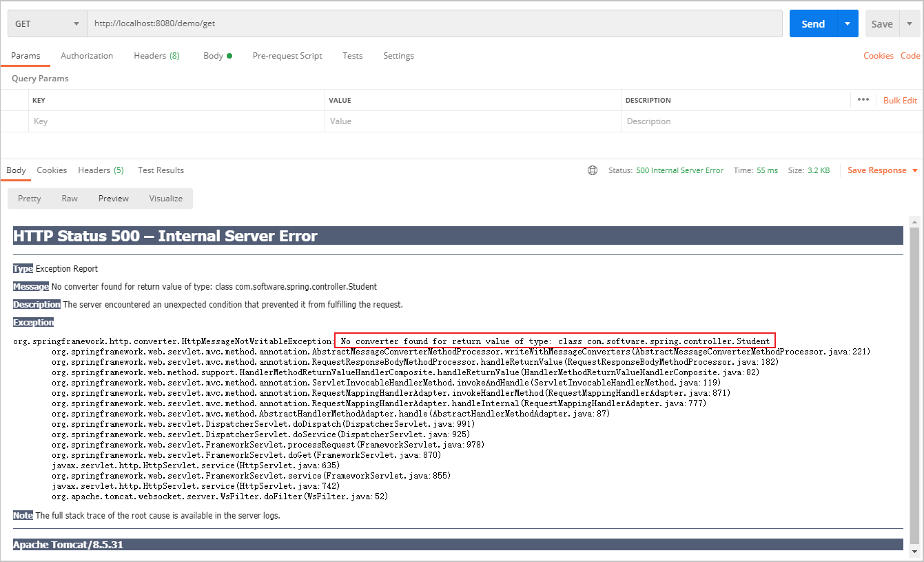Switch to Bulk Edit mode
This screenshot has width=924, height=562.
click(x=900, y=101)
